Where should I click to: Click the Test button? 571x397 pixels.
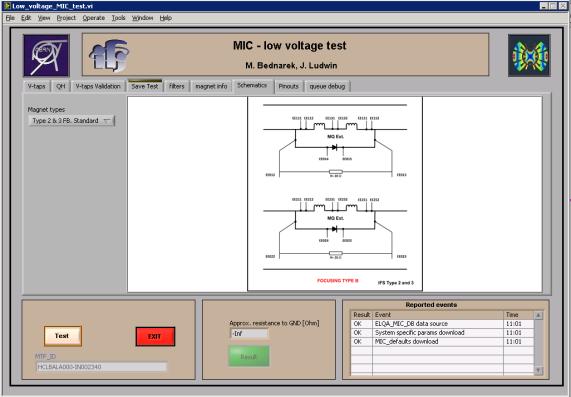(x=63, y=336)
